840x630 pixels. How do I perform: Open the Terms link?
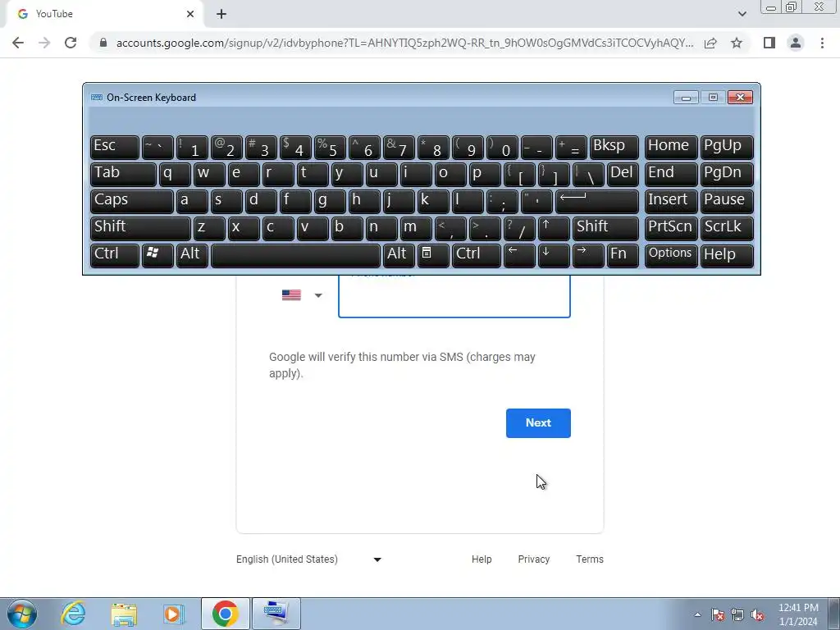pos(590,559)
